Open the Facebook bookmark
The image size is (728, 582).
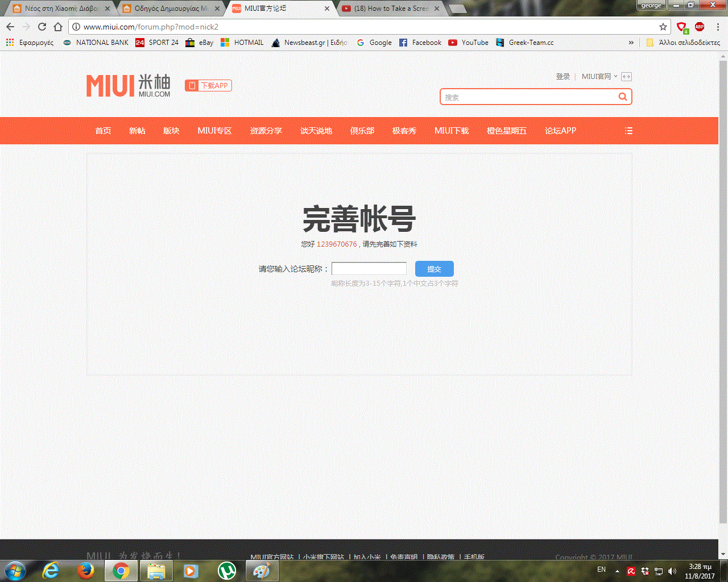coord(420,43)
